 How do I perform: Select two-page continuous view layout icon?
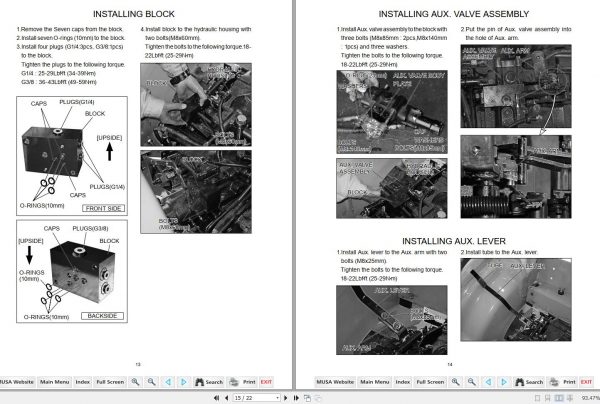(570, 398)
